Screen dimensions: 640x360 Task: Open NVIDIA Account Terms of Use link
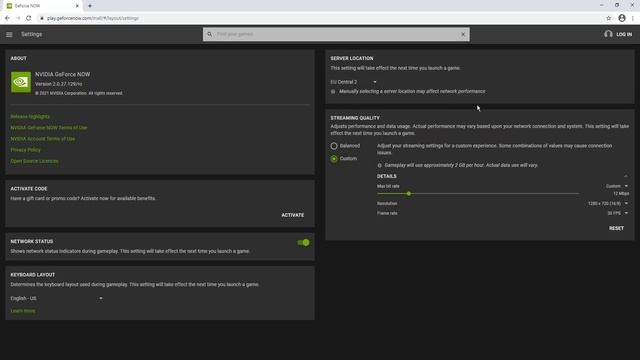point(42,139)
